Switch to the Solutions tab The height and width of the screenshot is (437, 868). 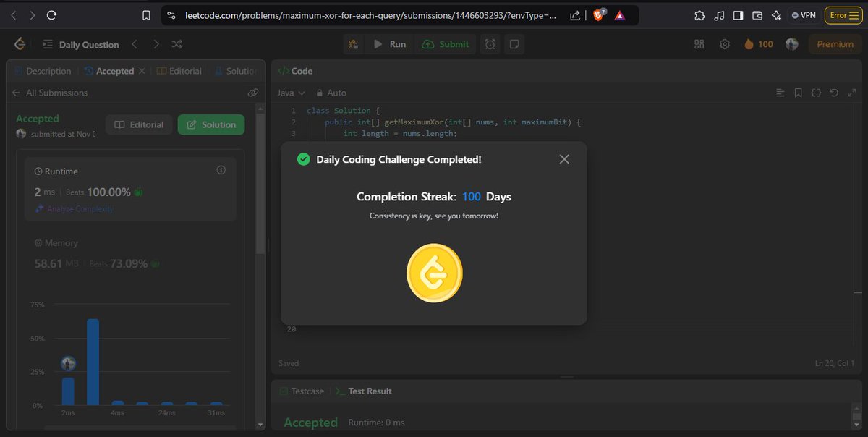point(236,71)
